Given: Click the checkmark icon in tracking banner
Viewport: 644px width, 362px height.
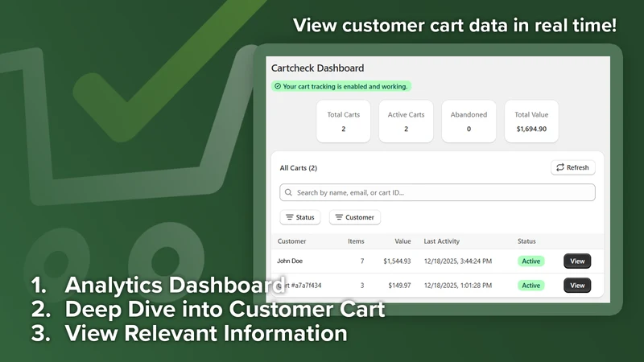Looking at the screenshot, I should 278,86.
